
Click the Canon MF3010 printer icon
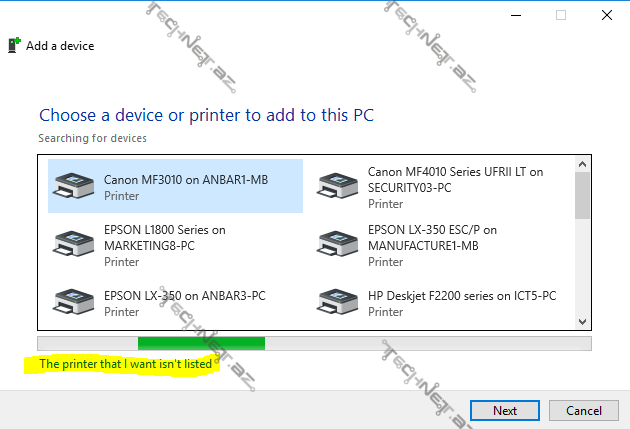tap(75, 186)
